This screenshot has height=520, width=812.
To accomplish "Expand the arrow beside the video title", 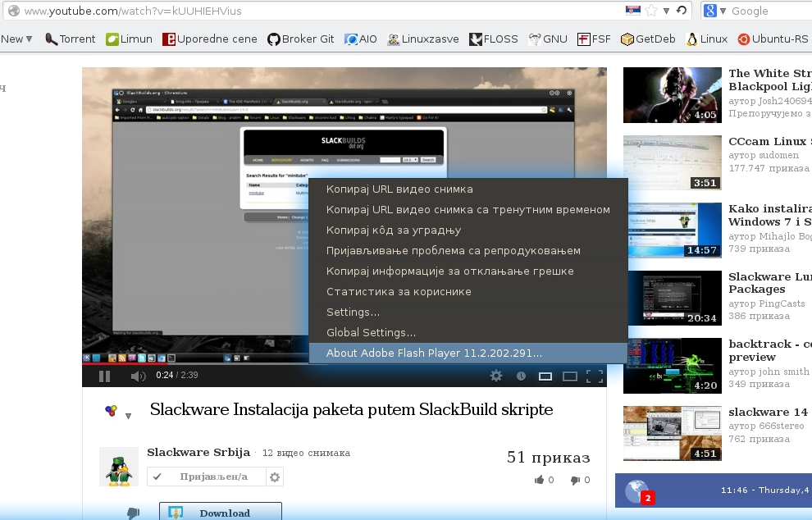I will coord(129,416).
